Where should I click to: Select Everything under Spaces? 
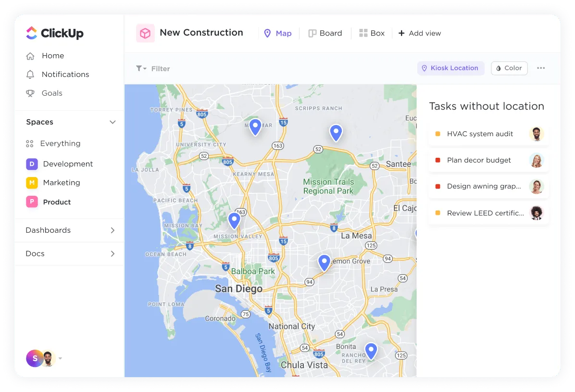(60, 143)
